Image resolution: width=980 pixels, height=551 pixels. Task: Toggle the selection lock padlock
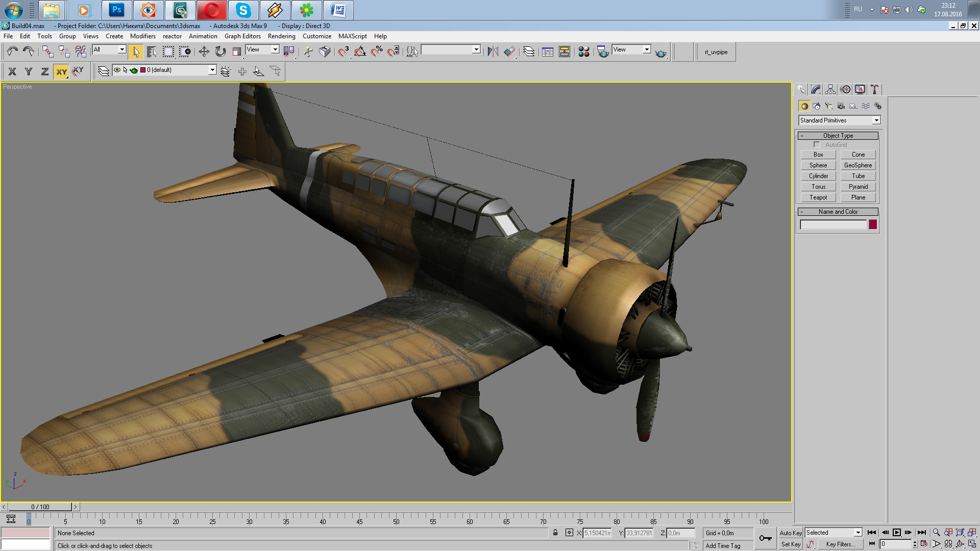pos(555,533)
